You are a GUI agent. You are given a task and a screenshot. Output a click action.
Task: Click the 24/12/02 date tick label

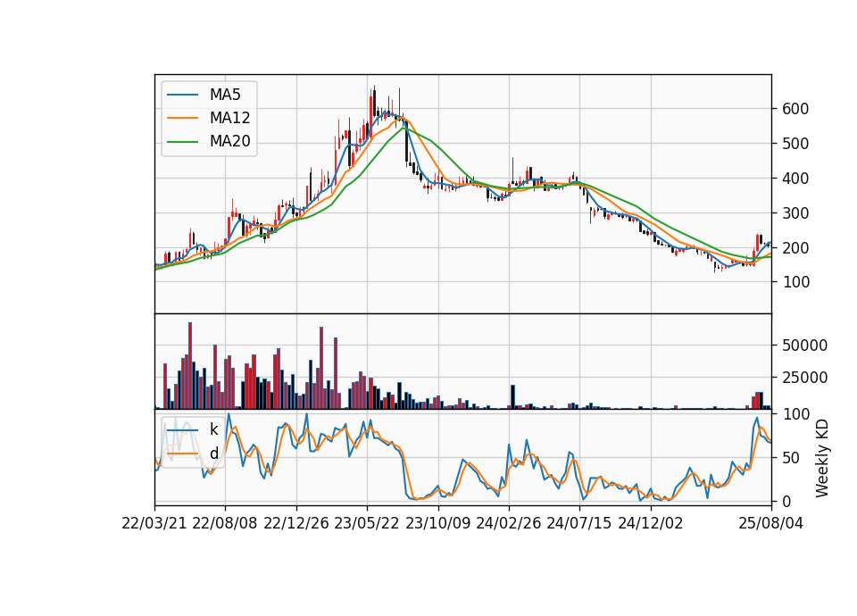pos(651,523)
